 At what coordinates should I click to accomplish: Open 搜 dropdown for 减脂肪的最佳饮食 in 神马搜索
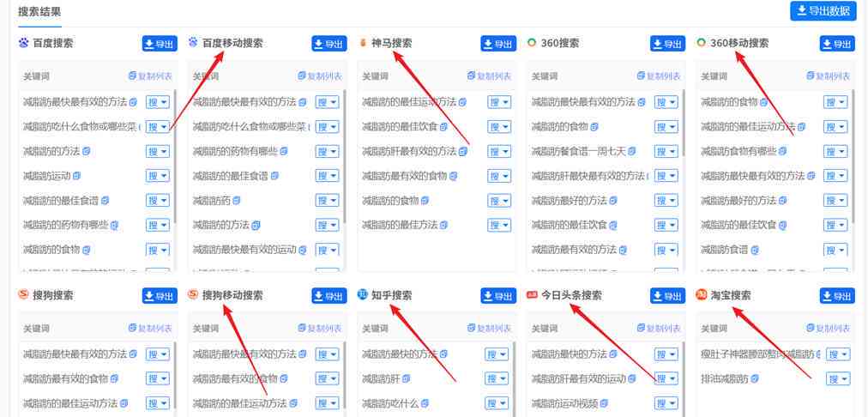coord(499,127)
